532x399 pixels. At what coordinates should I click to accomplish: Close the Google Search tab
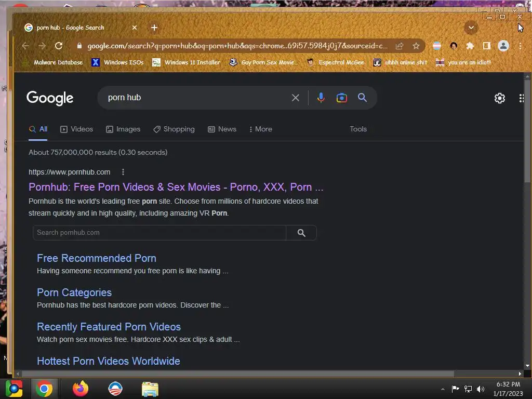(x=135, y=28)
